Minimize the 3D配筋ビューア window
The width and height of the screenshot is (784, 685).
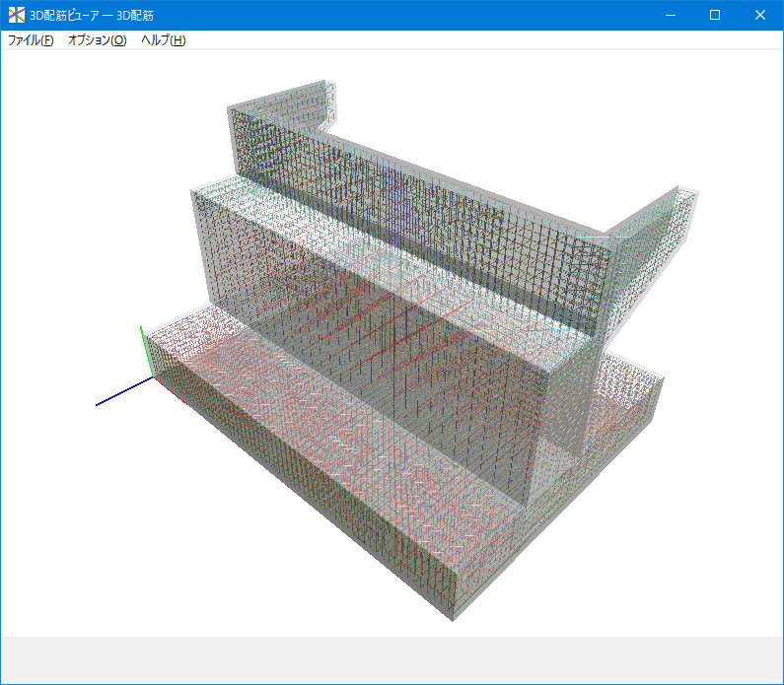pos(671,15)
